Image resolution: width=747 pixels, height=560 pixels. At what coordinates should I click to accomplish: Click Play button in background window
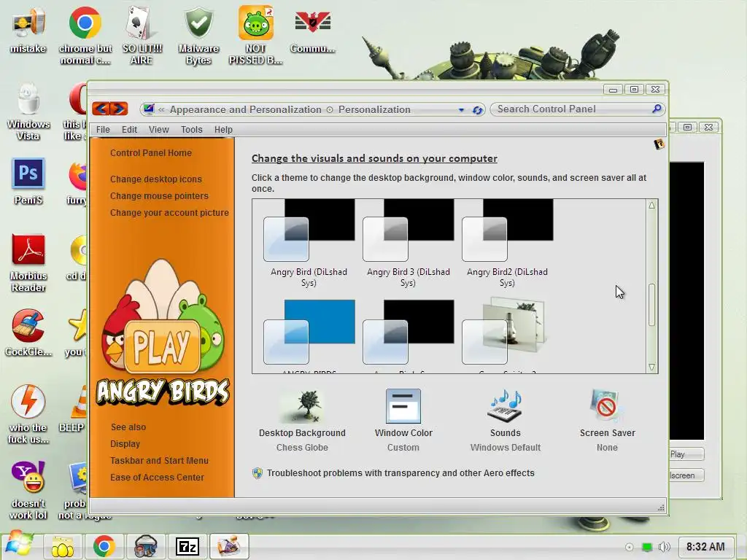pos(686,454)
